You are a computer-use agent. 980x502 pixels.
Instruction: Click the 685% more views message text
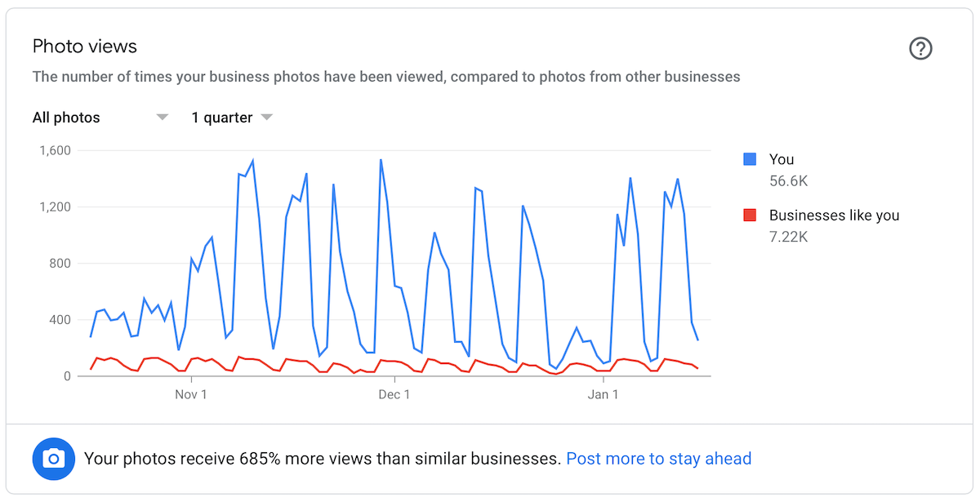click(x=323, y=459)
